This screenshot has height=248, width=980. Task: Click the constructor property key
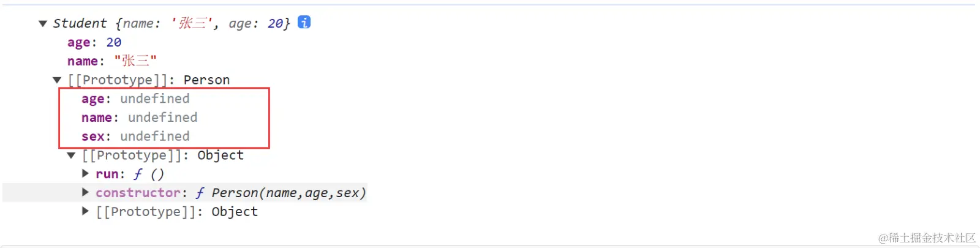click(138, 193)
